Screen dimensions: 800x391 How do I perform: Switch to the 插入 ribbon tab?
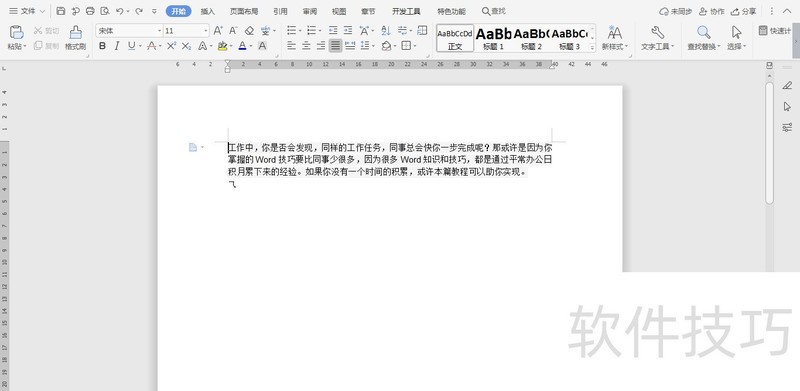pos(208,11)
